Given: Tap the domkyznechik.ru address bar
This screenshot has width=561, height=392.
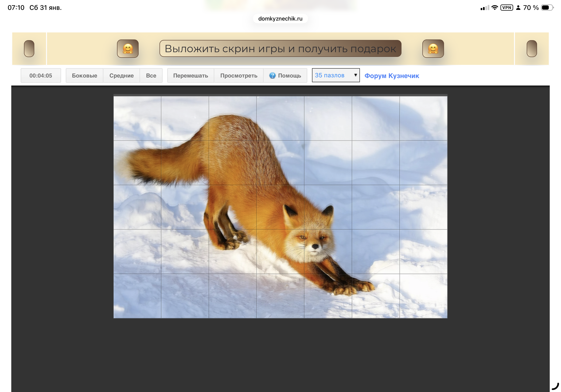Looking at the screenshot, I should 280,19.
